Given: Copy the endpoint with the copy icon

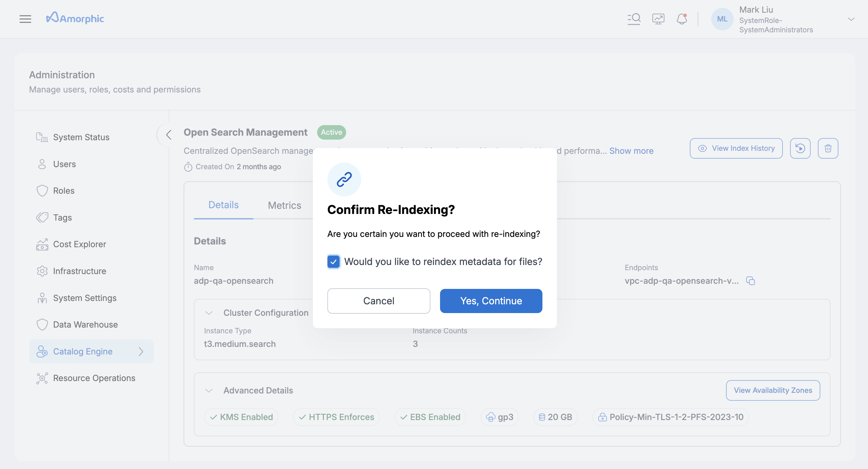Looking at the screenshot, I should click(x=751, y=281).
